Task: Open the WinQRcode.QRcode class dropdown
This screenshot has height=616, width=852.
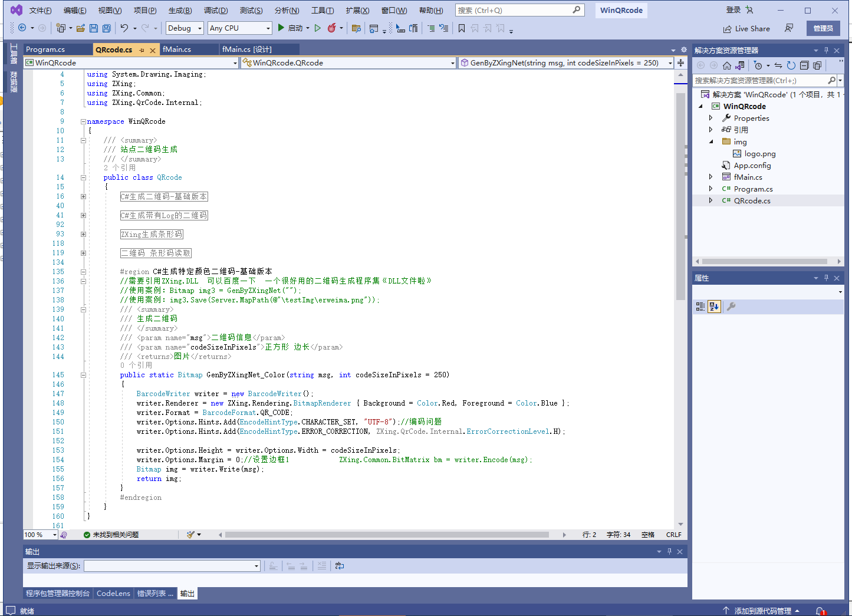Action: tap(349, 62)
